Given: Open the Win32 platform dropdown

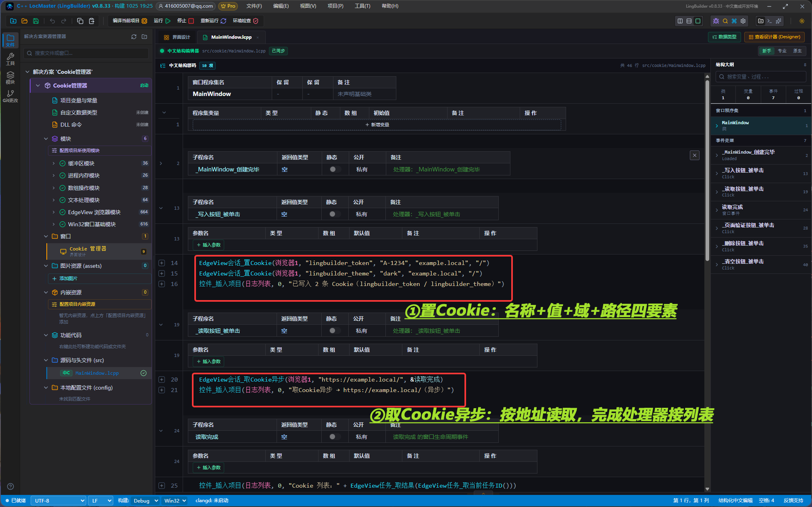Looking at the screenshot, I should click(175, 501).
